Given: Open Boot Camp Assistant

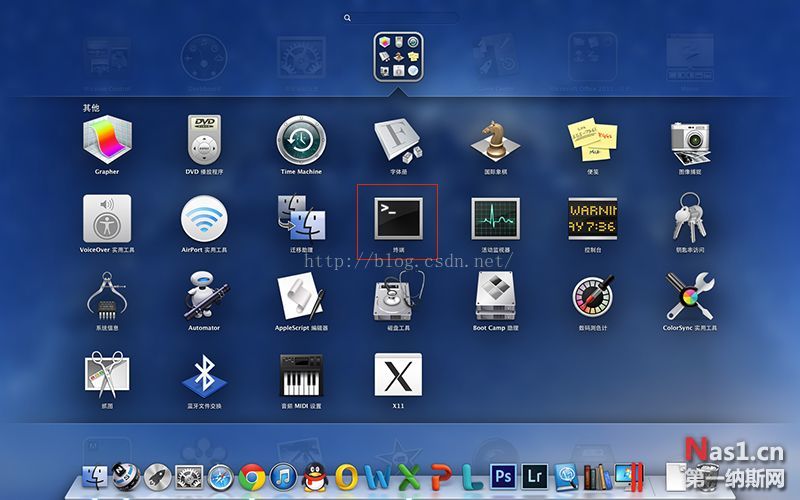Looking at the screenshot, I should pyautogui.click(x=496, y=297).
